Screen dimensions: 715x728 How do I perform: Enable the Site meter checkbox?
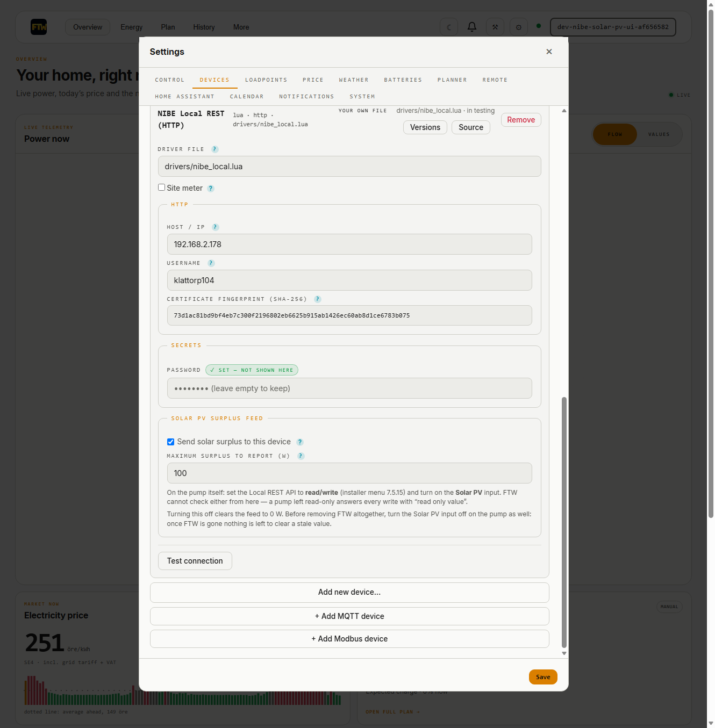pyautogui.click(x=161, y=188)
